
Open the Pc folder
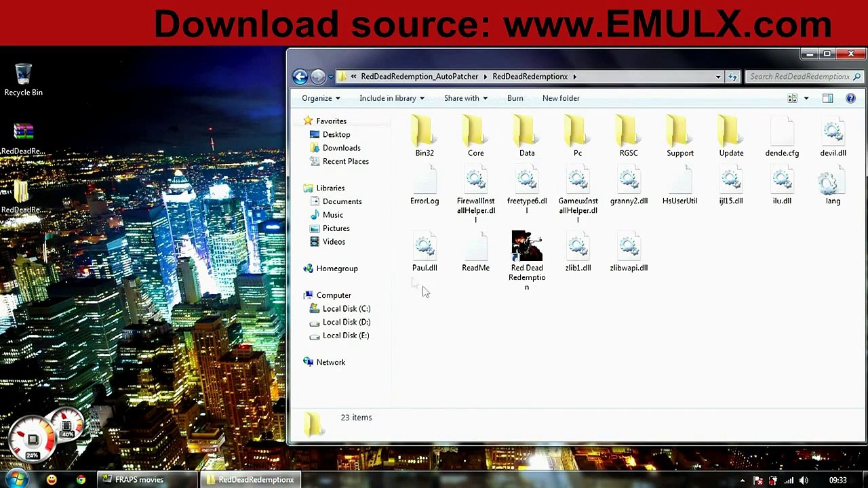[x=578, y=136]
